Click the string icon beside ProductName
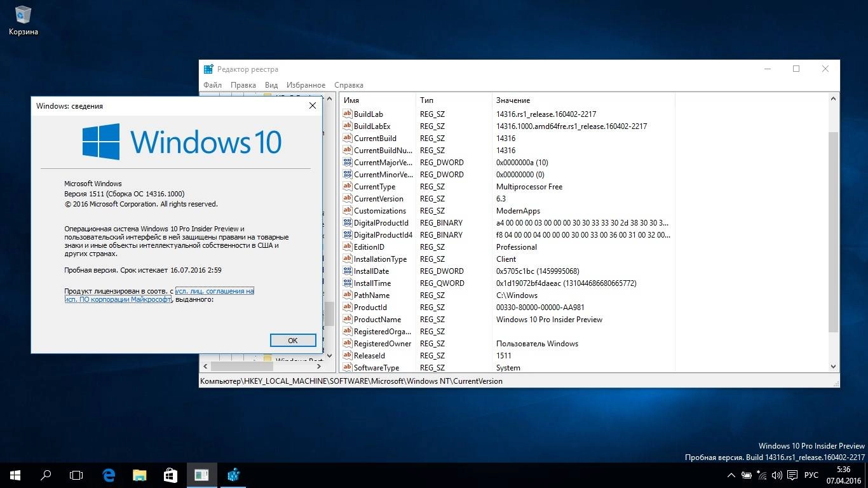Image resolution: width=868 pixels, height=488 pixels. [x=348, y=319]
